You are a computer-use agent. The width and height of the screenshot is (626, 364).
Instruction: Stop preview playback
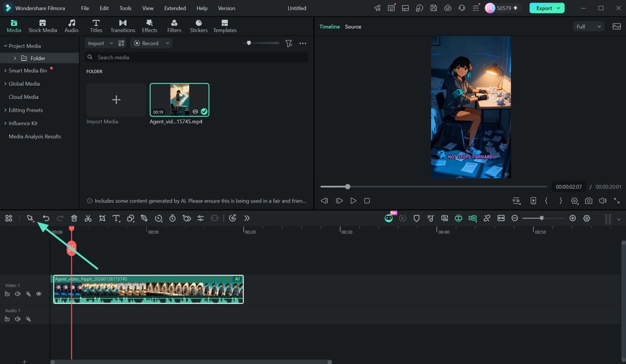[x=367, y=201]
